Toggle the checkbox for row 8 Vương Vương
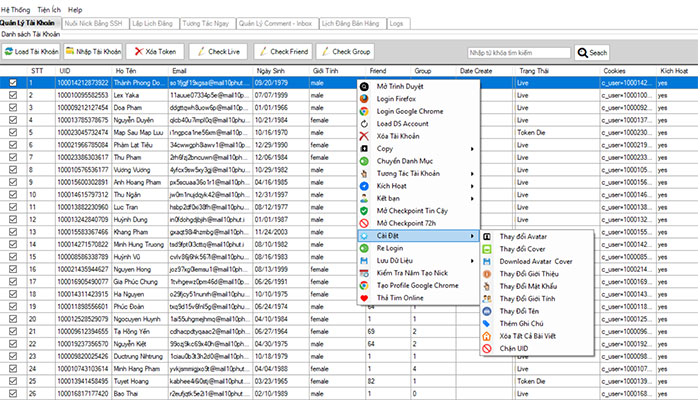The height and width of the screenshot is (400, 700). click(x=13, y=170)
